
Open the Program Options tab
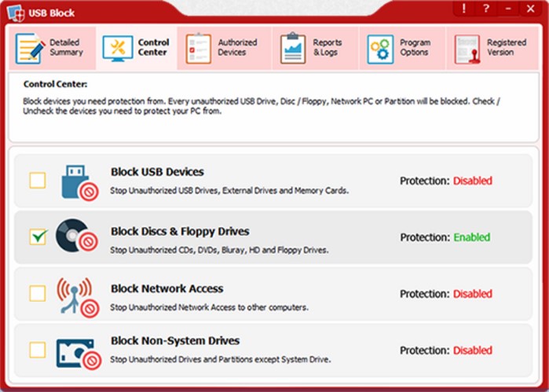point(402,48)
